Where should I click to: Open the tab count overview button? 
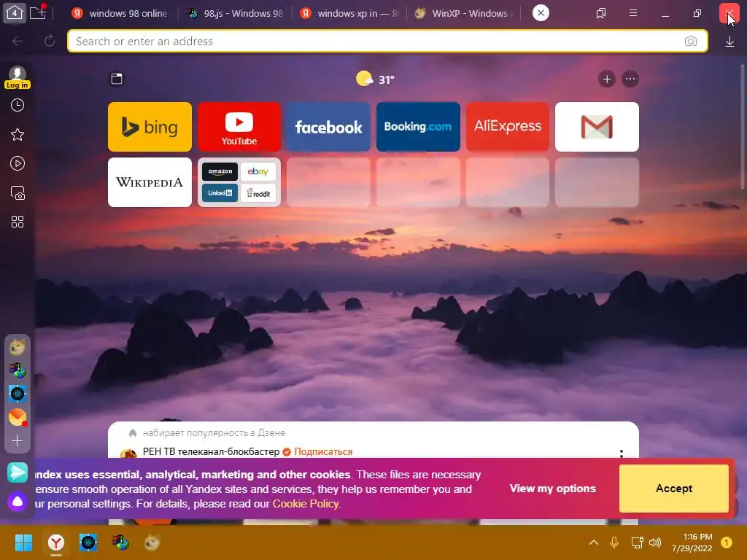click(15, 13)
